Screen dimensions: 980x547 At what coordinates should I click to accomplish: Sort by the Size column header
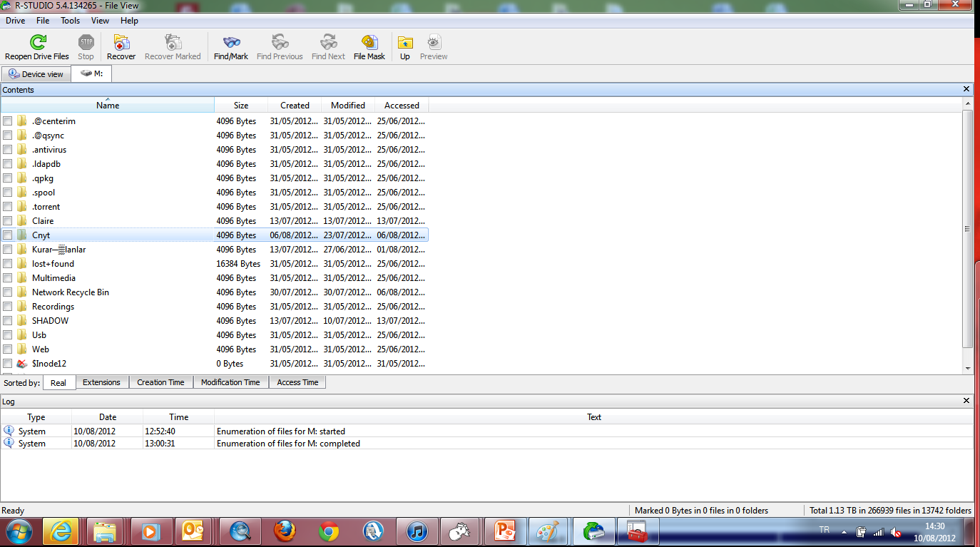click(241, 105)
